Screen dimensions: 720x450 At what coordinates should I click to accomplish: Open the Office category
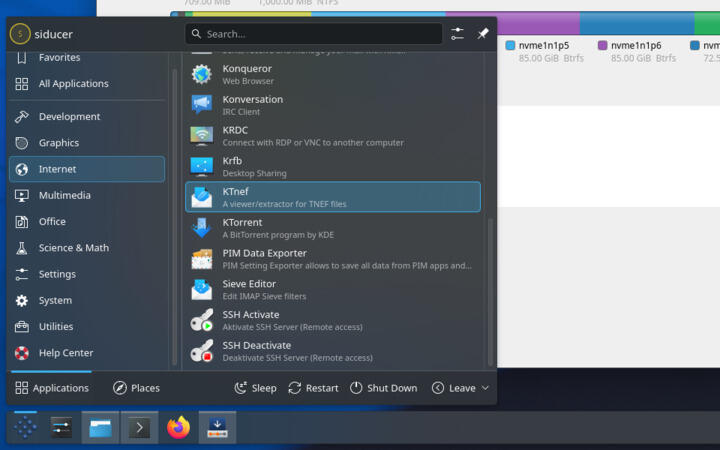(x=87, y=221)
